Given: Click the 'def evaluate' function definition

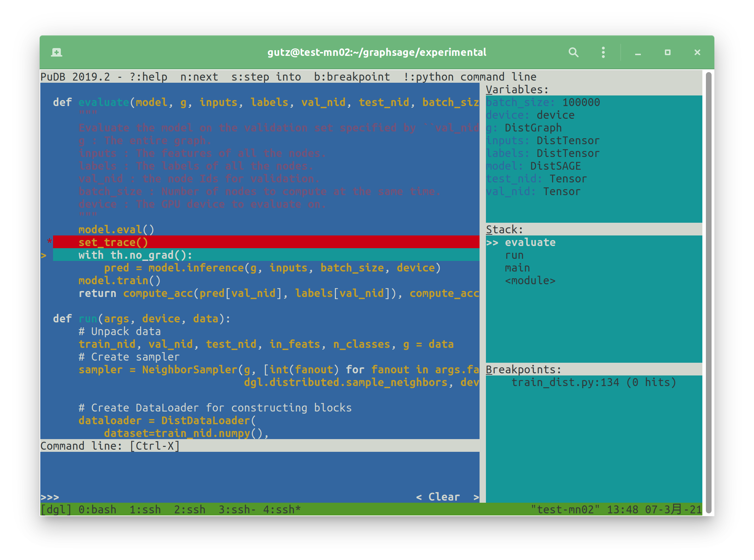Looking at the screenshot, I should (x=266, y=102).
